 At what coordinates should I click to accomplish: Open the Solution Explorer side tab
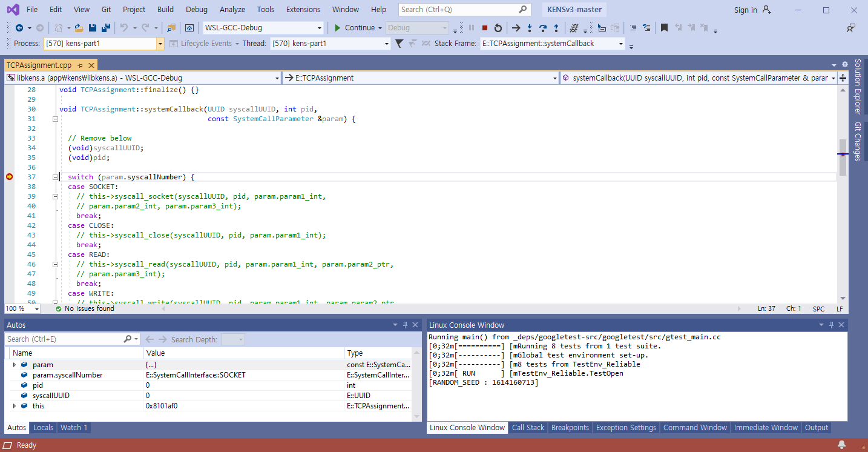click(x=858, y=87)
